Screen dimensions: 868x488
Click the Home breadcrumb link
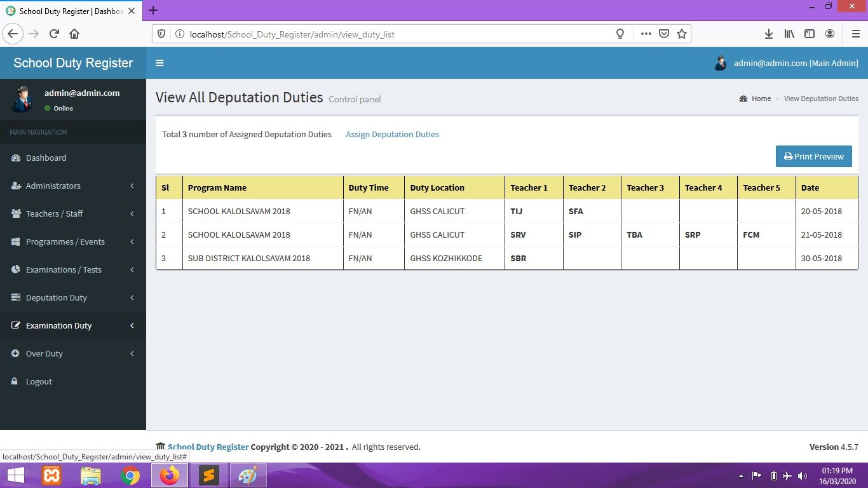(x=761, y=98)
